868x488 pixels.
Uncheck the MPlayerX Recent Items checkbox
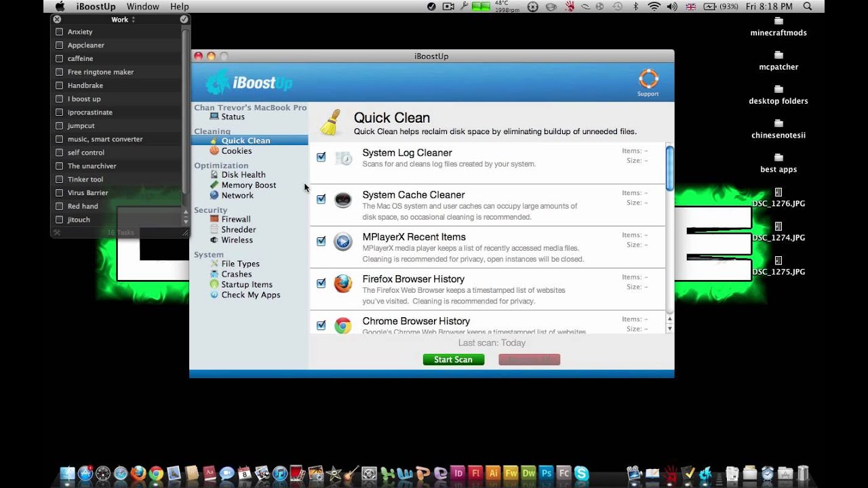click(321, 241)
